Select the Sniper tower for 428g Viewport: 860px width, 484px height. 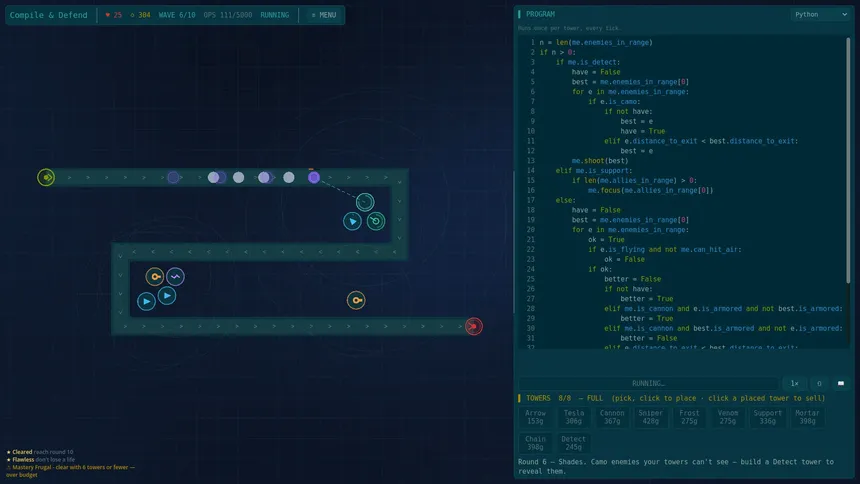point(650,417)
